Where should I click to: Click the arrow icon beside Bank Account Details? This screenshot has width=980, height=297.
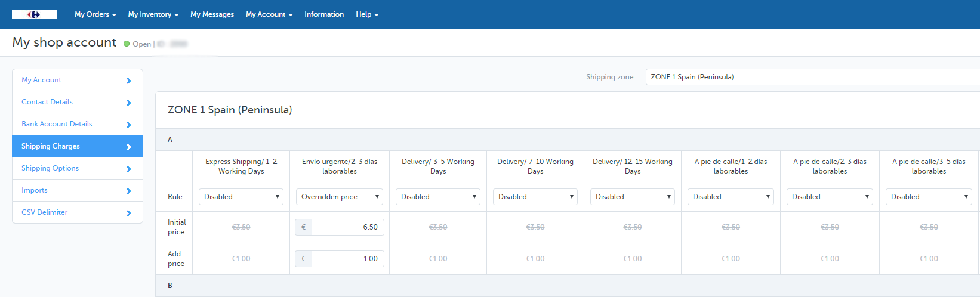tap(128, 125)
